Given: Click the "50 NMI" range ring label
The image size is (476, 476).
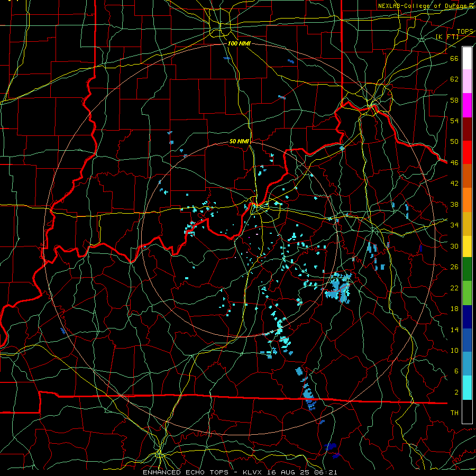Looking at the screenshot, I should click(239, 141).
